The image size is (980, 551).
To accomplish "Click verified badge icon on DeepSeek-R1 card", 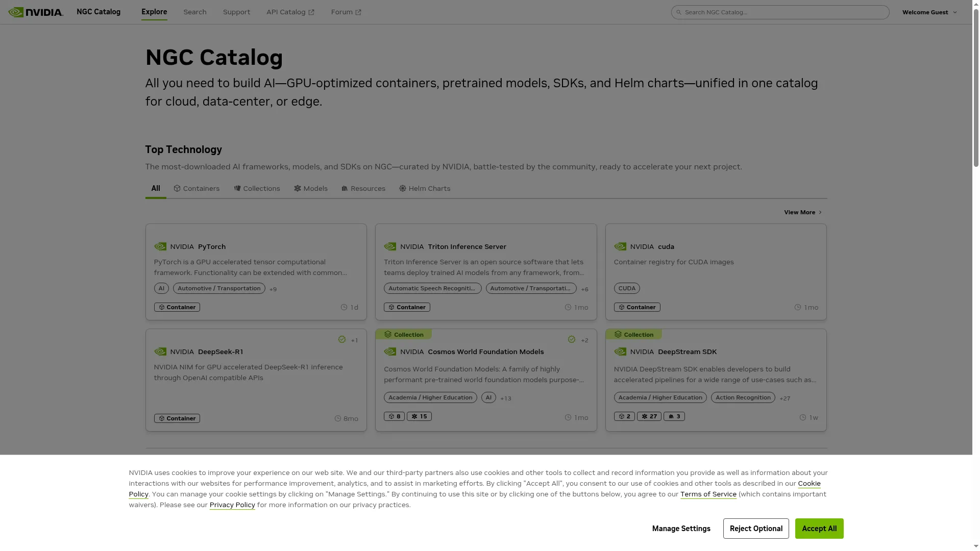I will 342,340.
